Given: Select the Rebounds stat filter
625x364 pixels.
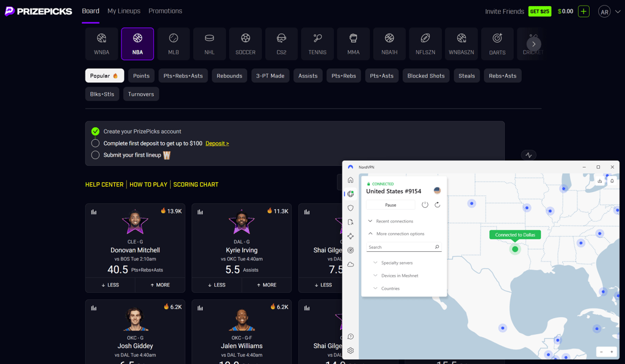Looking at the screenshot, I should pos(229,76).
